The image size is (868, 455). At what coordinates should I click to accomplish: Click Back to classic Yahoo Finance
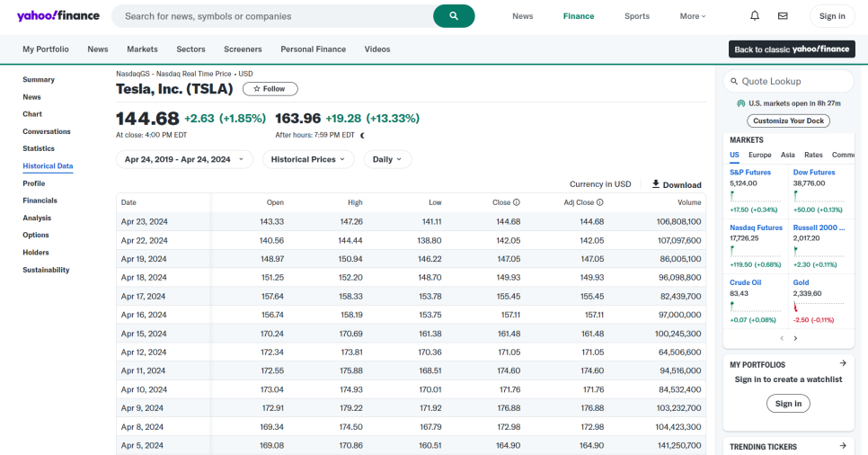click(x=792, y=49)
